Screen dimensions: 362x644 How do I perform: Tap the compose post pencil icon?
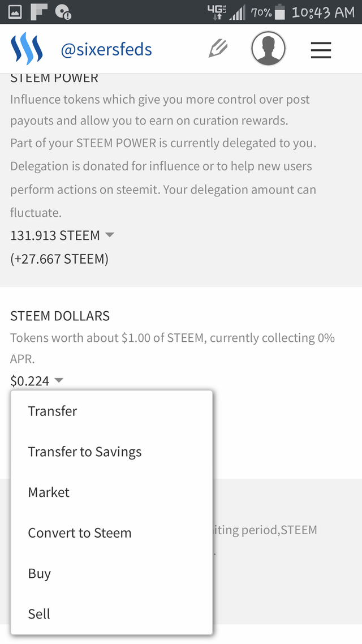click(x=218, y=49)
